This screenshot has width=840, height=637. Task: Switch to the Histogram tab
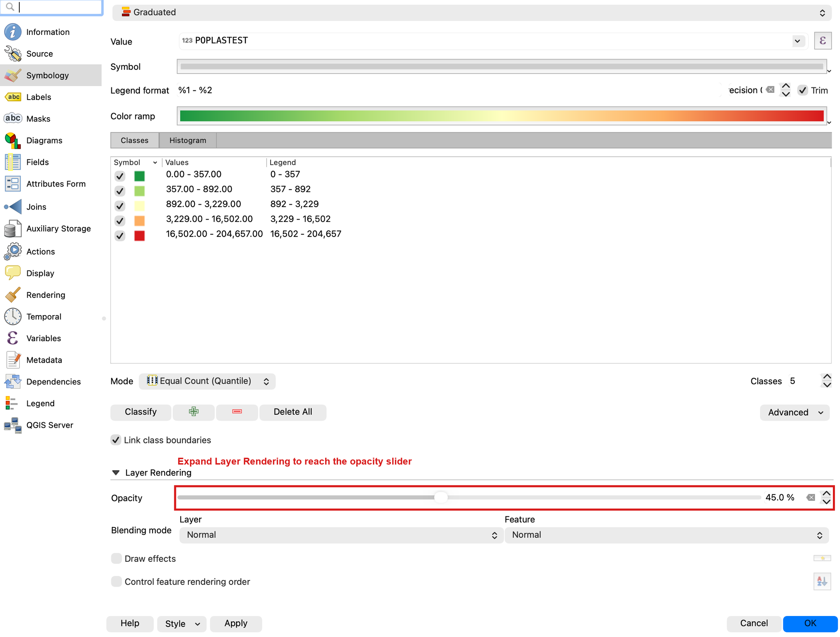(188, 140)
